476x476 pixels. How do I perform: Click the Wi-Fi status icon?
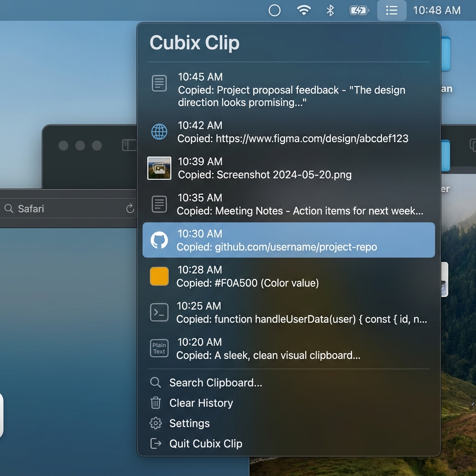click(x=304, y=10)
